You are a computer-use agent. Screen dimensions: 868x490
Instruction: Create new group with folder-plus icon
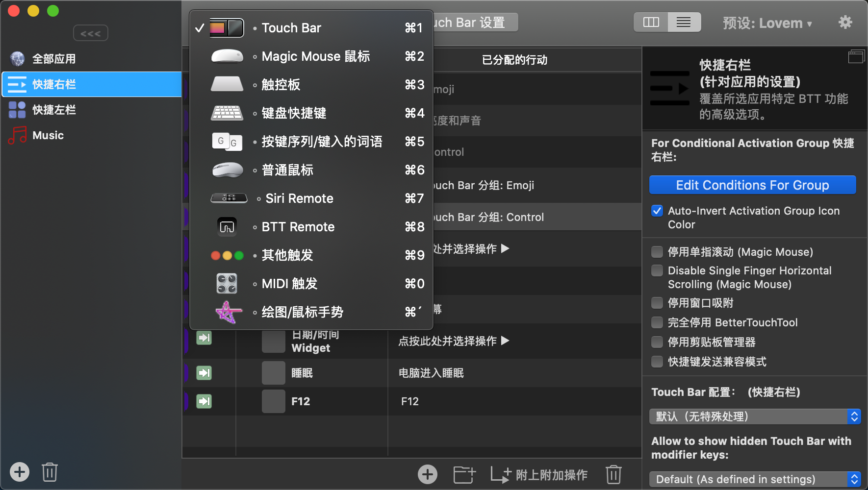[x=464, y=474]
